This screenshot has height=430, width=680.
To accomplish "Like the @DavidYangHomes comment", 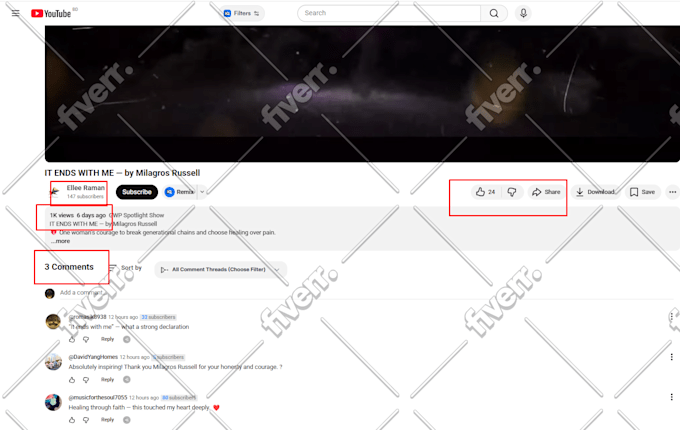I will (x=72, y=380).
